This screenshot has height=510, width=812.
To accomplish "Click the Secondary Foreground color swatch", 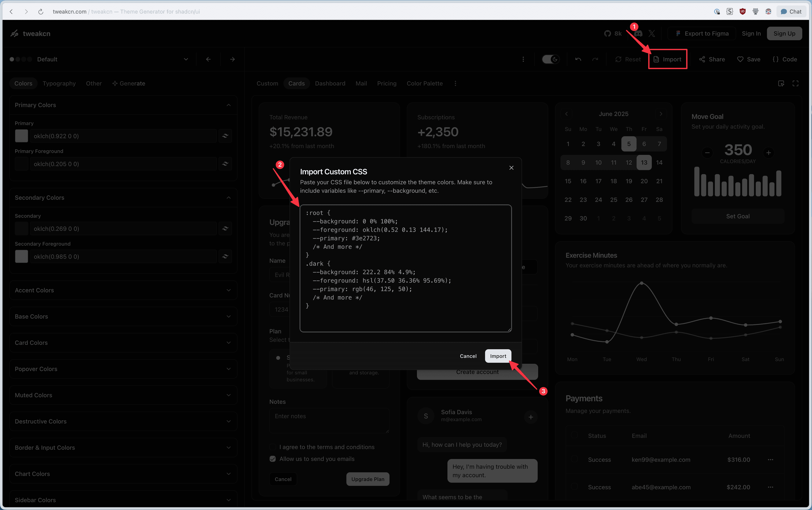I will pyautogui.click(x=22, y=256).
